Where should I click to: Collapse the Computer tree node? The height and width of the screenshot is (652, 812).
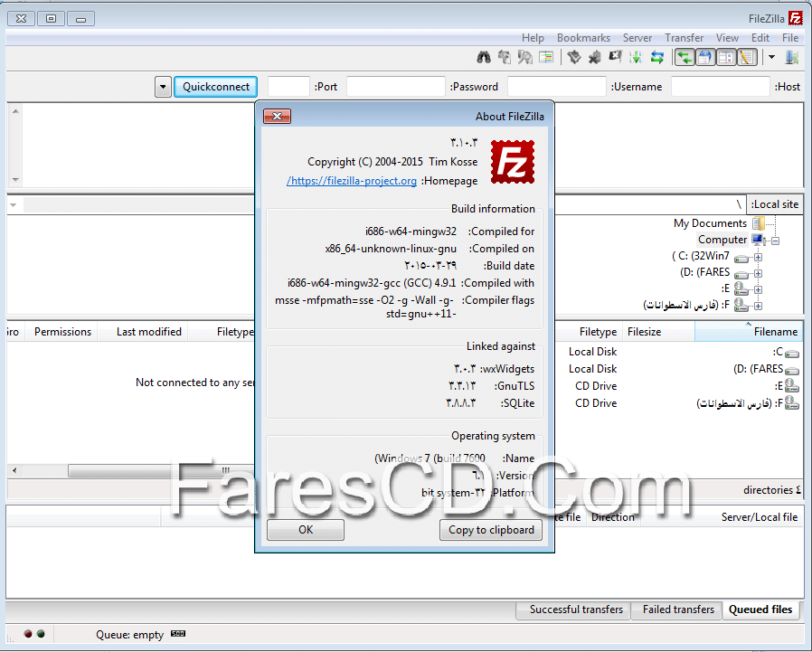point(775,241)
